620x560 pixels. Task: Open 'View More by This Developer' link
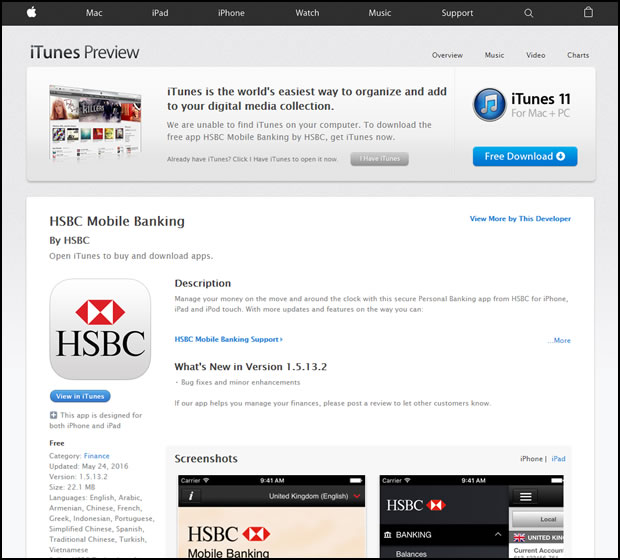[x=520, y=219]
